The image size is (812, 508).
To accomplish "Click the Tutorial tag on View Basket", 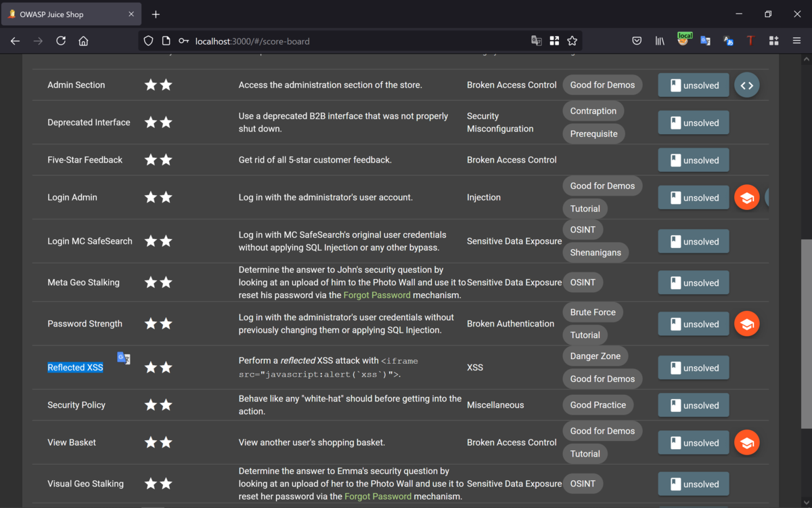I will (x=585, y=454).
